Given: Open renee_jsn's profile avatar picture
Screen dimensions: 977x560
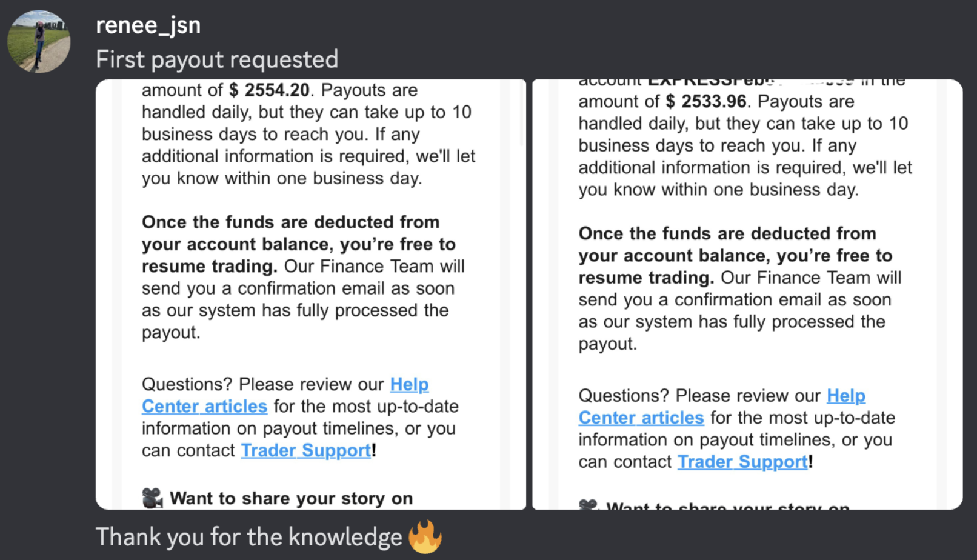Looking at the screenshot, I should (x=39, y=41).
